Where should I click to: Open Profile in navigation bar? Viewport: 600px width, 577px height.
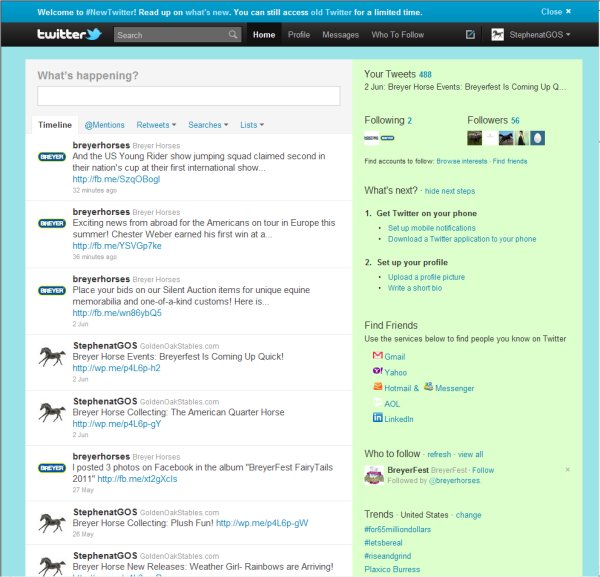click(x=299, y=35)
